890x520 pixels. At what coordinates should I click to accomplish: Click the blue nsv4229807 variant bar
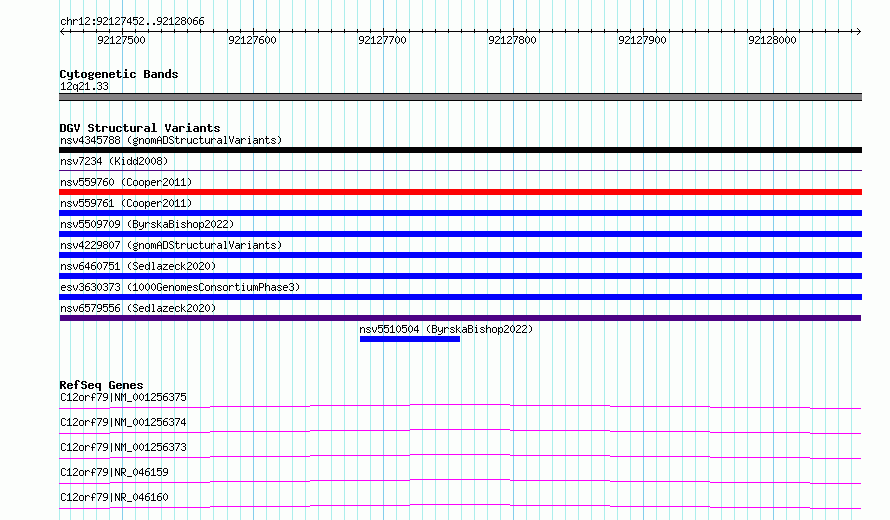(x=460, y=255)
